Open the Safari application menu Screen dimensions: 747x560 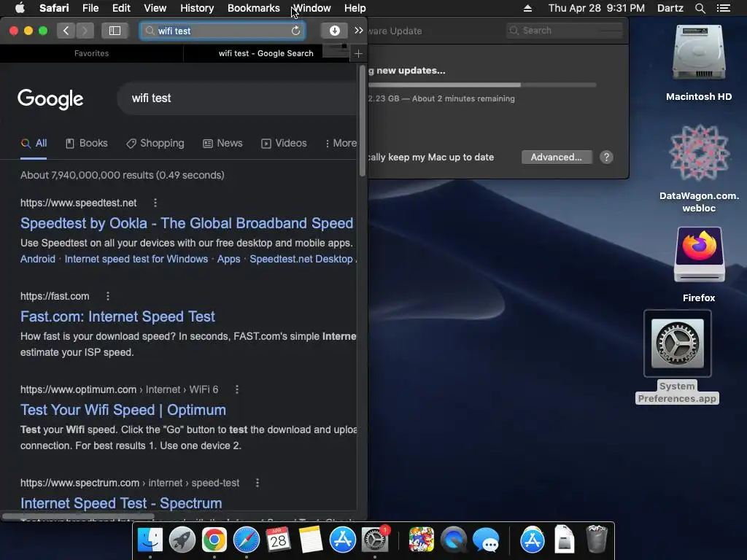pos(54,8)
